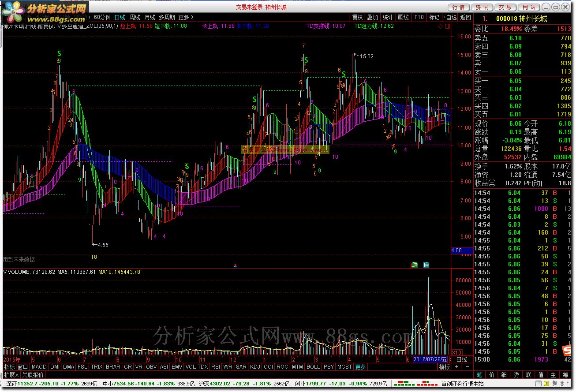Screen dimensions: 576x392
Task: Select the OBV indicator tab
Action: coord(151,367)
